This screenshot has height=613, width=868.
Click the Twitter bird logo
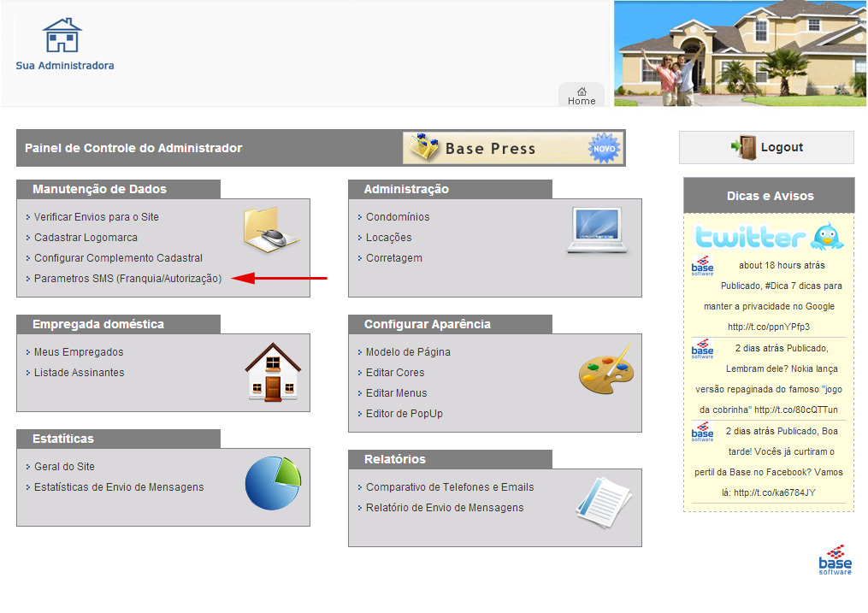[825, 235]
